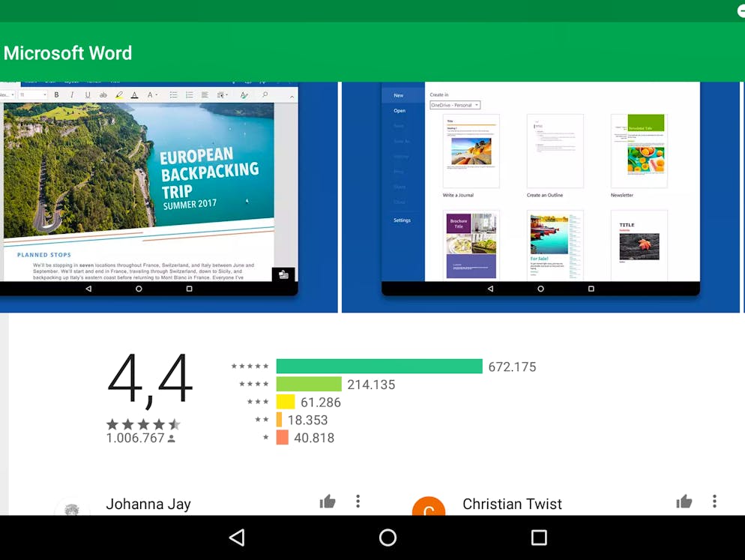Screen dimensions: 745x560
Task: Collapse ribbon with the up chevron
Action: tap(292, 97)
